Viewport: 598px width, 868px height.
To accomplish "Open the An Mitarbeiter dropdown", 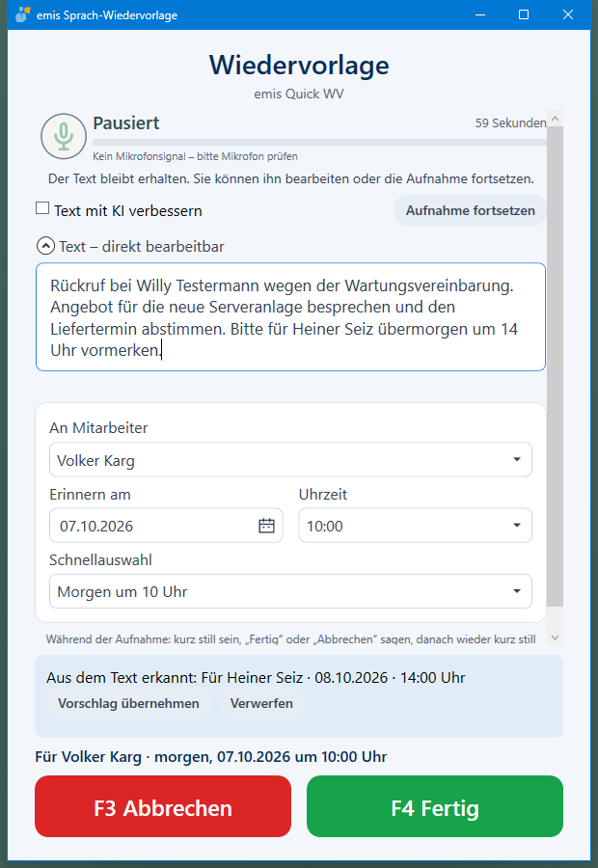I will pyautogui.click(x=290, y=459).
